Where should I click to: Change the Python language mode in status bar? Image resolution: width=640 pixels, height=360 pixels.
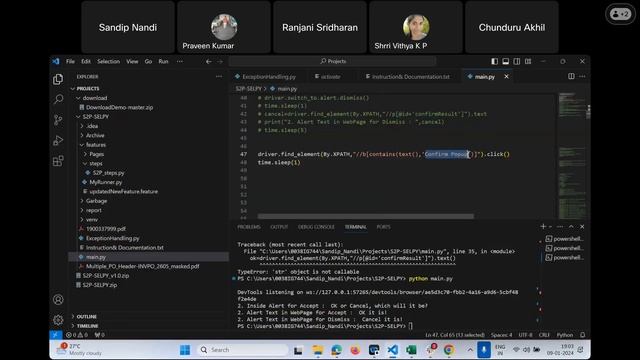(565, 335)
